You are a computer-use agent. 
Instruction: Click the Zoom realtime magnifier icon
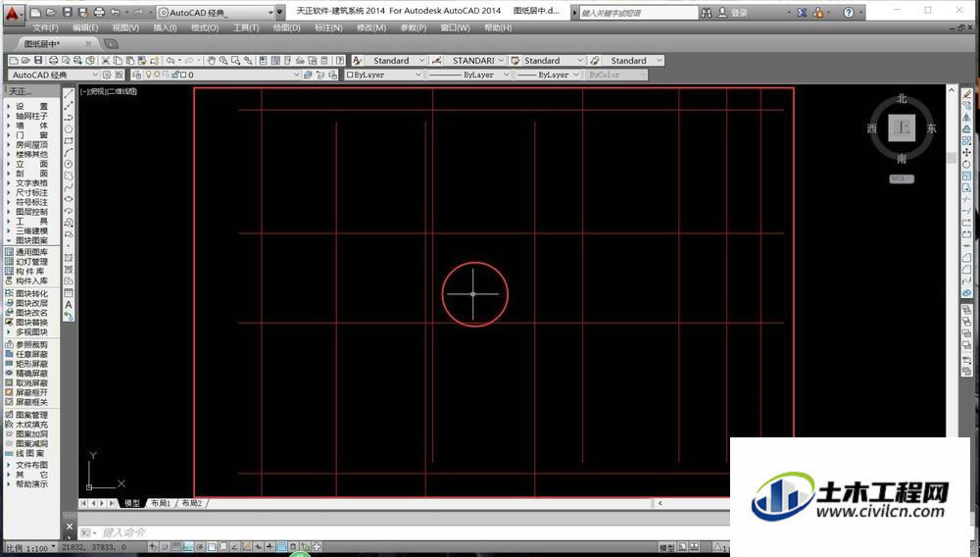click(x=223, y=61)
